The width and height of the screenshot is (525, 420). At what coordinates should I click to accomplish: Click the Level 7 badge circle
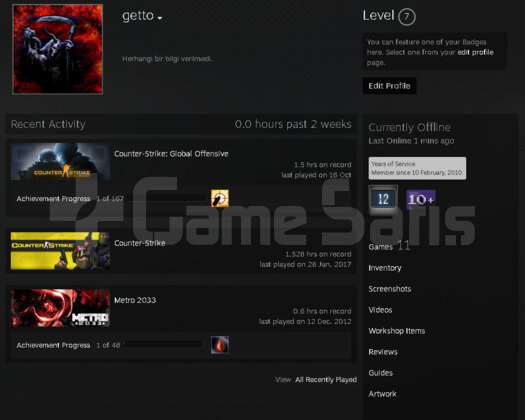click(x=406, y=16)
